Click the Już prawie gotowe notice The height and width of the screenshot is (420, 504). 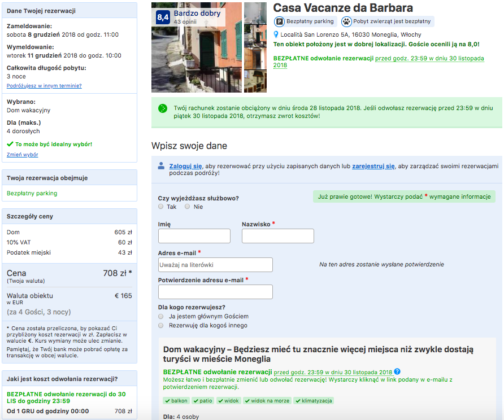(x=405, y=196)
